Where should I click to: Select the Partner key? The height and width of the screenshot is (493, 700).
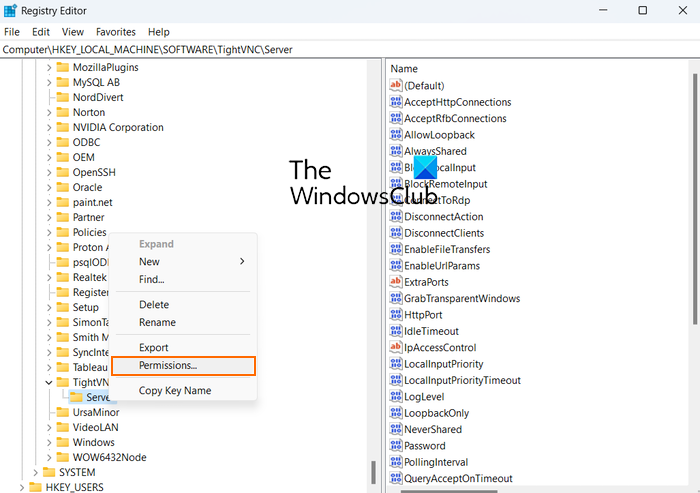pyautogui.click(x=88, y=217)
